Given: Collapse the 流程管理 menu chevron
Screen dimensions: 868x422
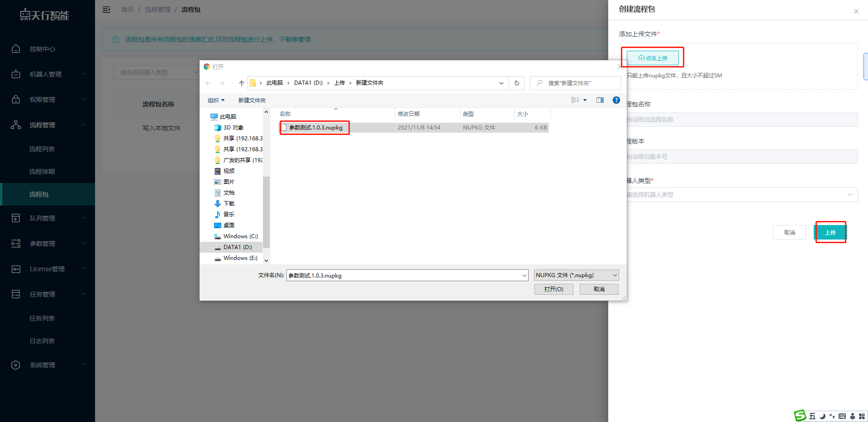Looking at the screenshot, I should pyautogui.click(x=83, y=125).
